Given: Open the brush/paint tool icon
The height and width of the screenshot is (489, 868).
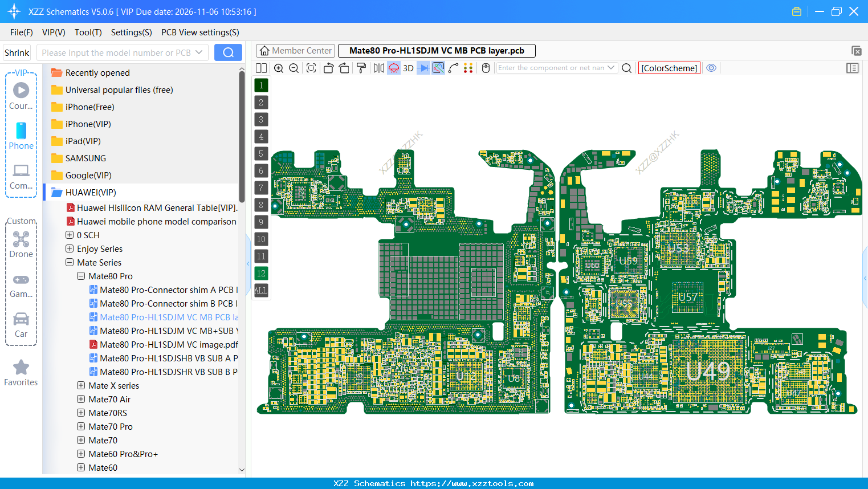Looking at the screenshot, I should (360, 68).
